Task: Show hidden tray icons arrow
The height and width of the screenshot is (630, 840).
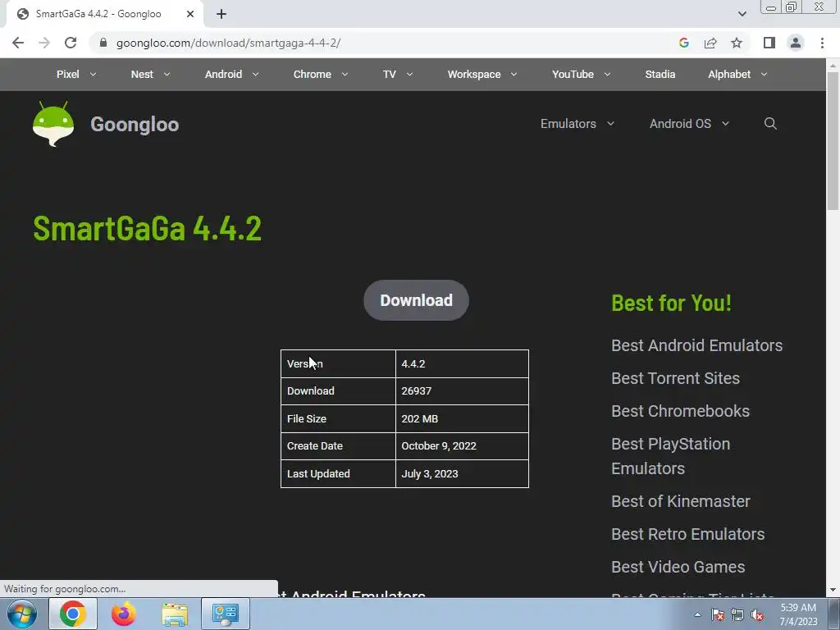Action: tap(697, 614)
